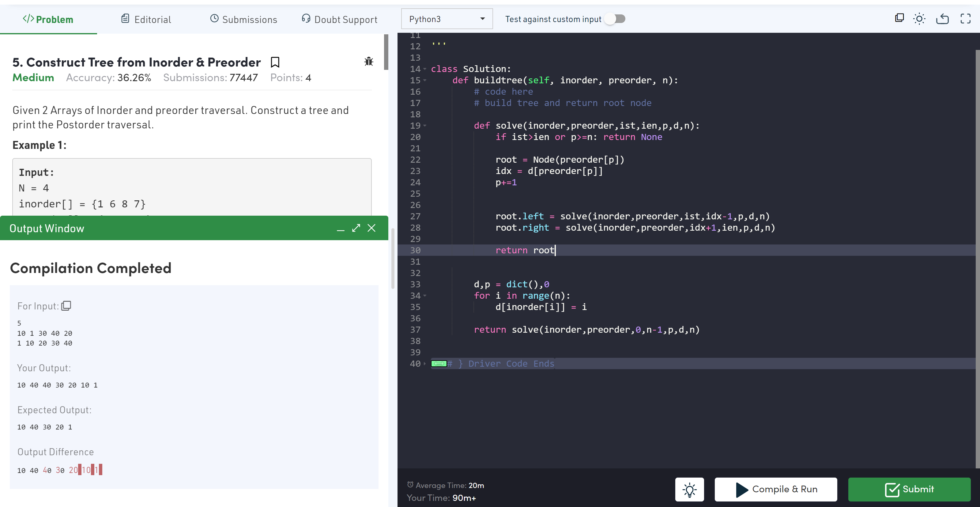The width and height of the screenshot is (980, 507).
Task: Switch editor theme with the sun icon
Action: tap(919, 19)
